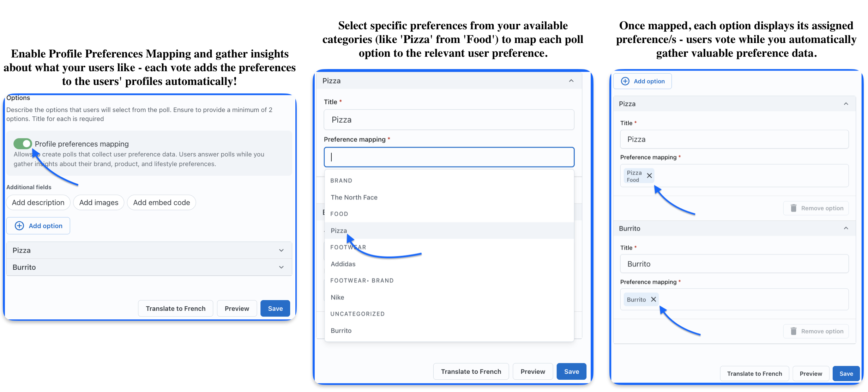The width and height of the screenshot is (868, 392).
Task: Click the trash icon for Pizza option
Action: coord(794,208)
